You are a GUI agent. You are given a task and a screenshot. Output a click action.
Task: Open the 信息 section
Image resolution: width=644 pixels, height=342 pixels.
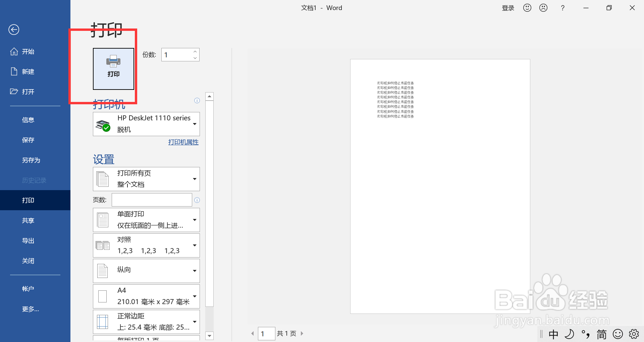[x=35, y=120]
